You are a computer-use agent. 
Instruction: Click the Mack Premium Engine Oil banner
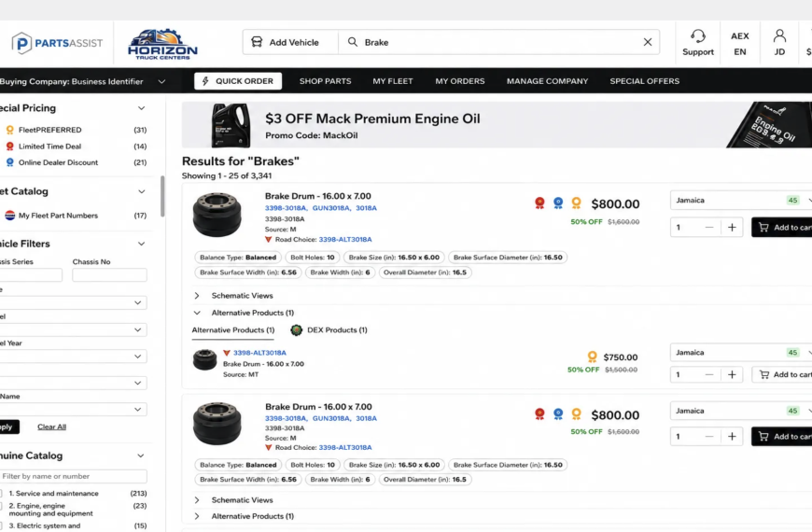[x=497, y=125]
